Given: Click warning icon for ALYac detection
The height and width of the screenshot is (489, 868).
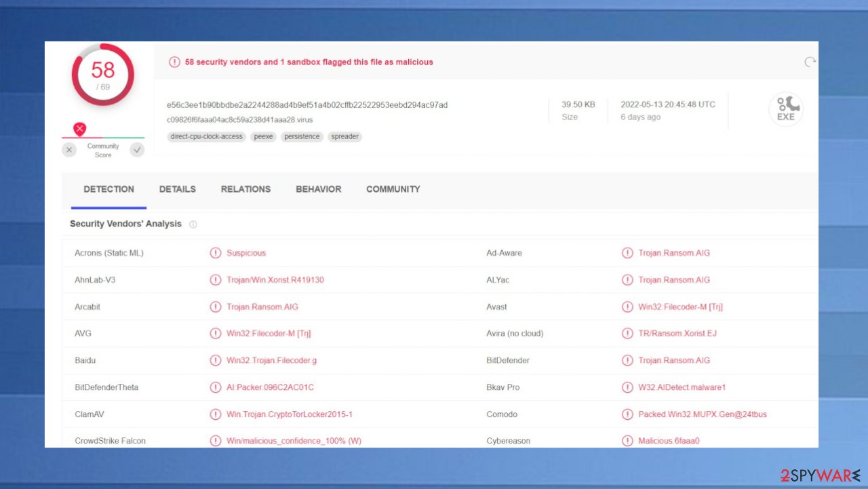Looking at the screenshot, I should pyautogui.click(x=627, y=279).
